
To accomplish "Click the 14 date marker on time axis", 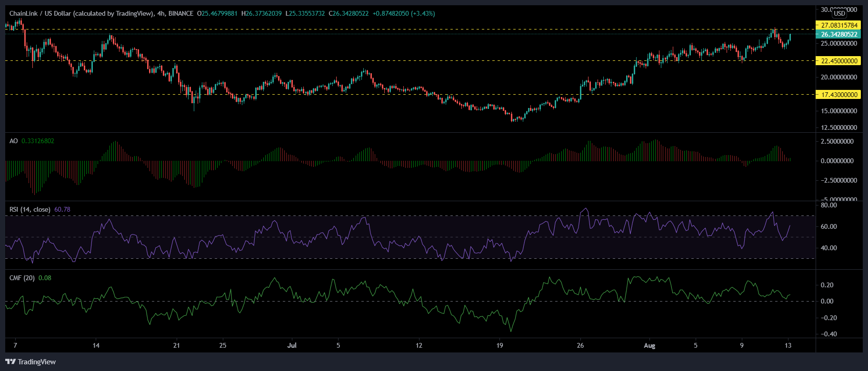I will pyautogui.click(x=96, y=345).
